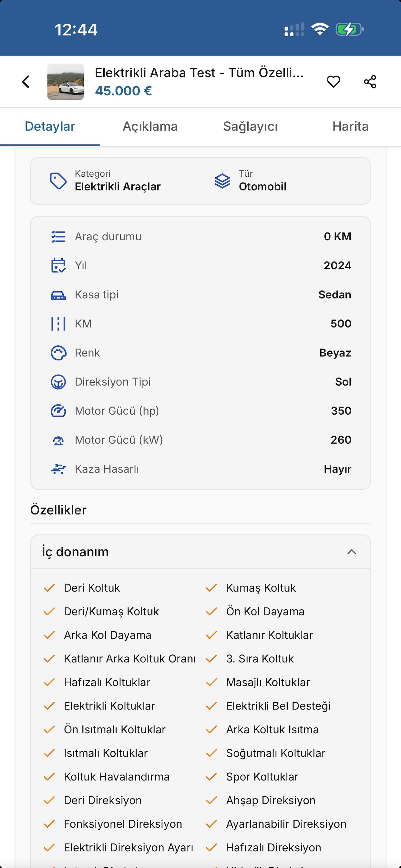The image size is (401, 868).
Task: Tap the 45.000 € price
Action: tap(123, 91)
